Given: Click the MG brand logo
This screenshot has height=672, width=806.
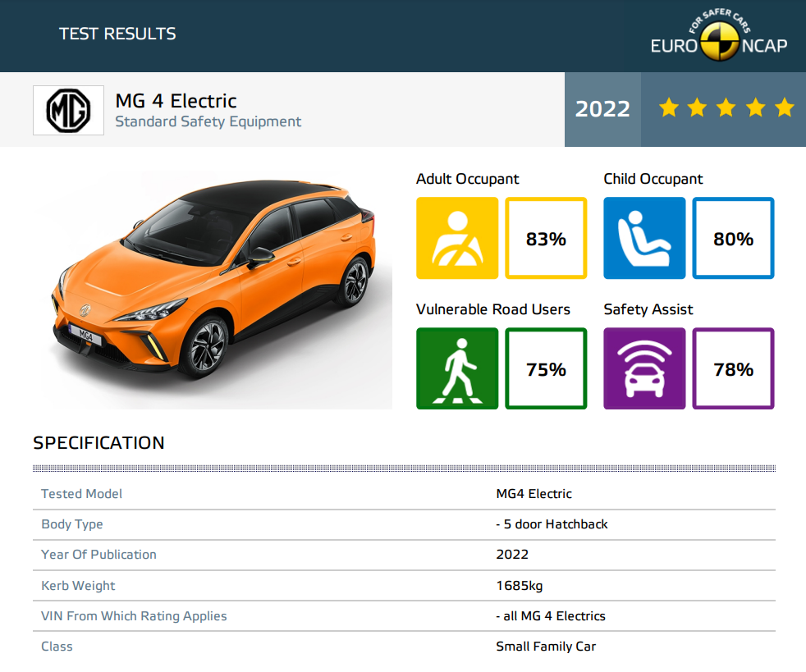Looking at the screenshot, I should click(x=68, y=111).
